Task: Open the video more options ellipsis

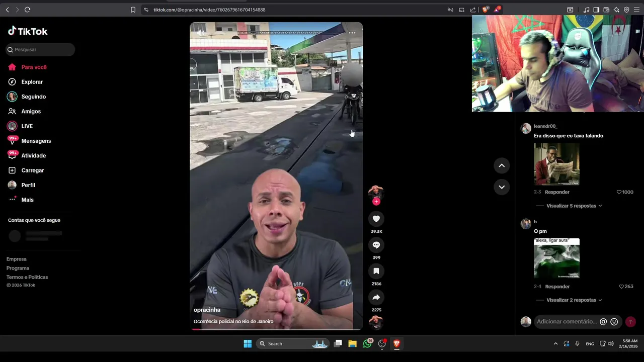Action: click(x=352, y=33)
